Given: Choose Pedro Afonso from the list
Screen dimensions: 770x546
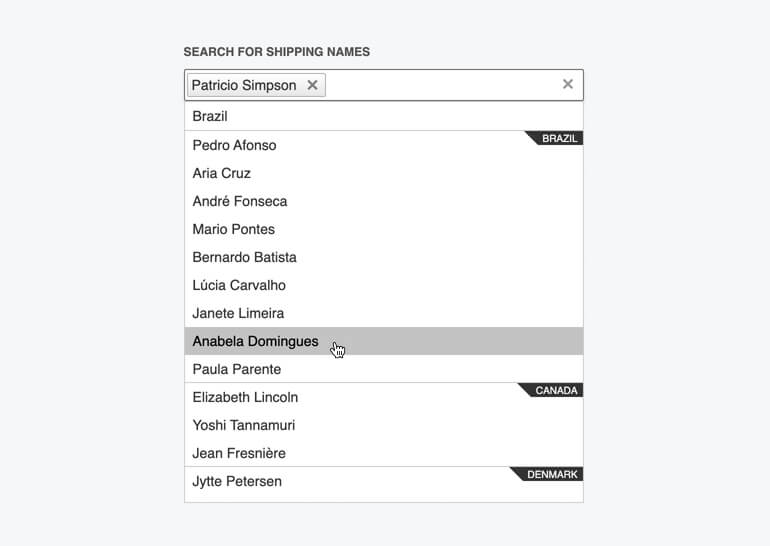Looking at the screenshot, I should click(234, 145).
